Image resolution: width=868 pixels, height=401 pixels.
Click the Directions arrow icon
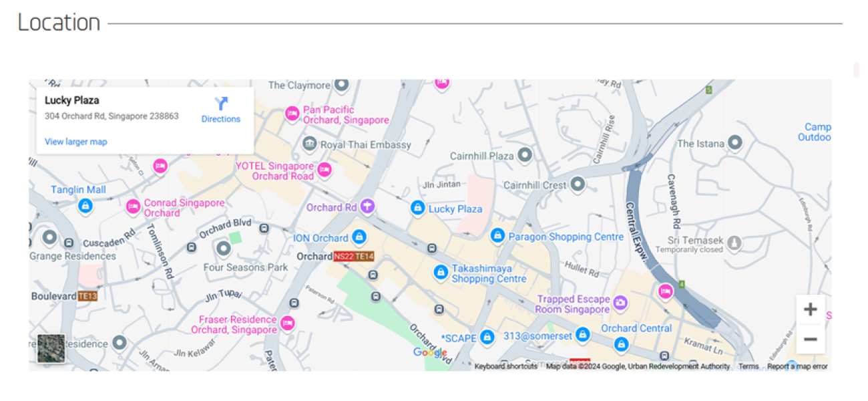tap(221, 103)
